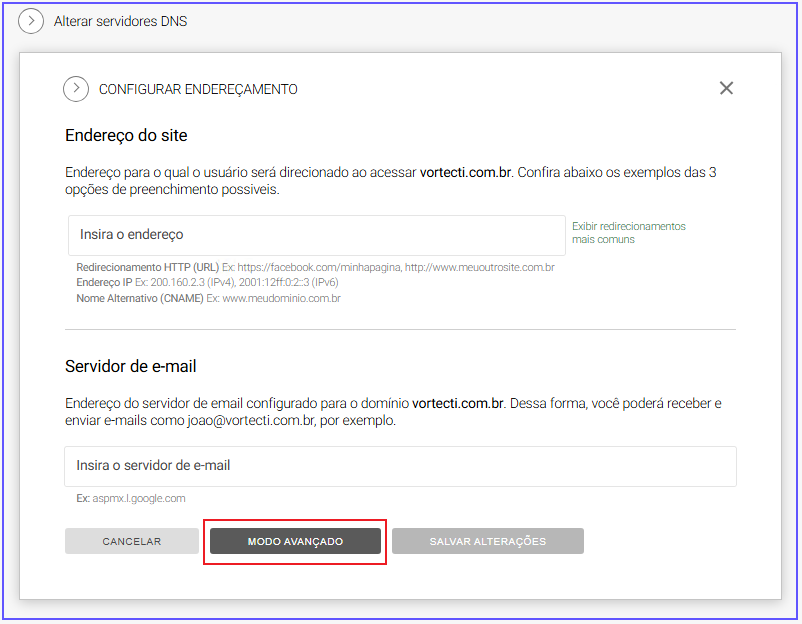Click the CONFIGURAR ENDEREÇAMENTO header text
Image resolution: width=802 pixels, height=624 pixels.
pos(198,89)
